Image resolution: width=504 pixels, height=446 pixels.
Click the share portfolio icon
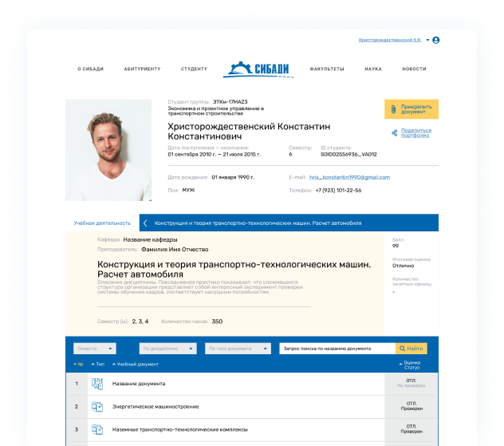[x=395, y=132]
